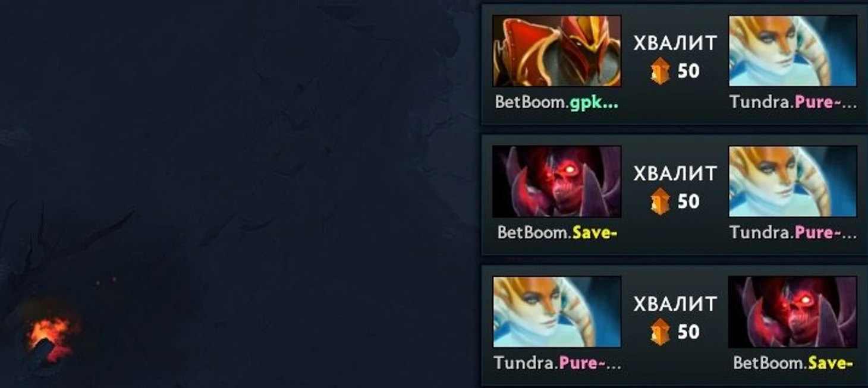The image size is (868, 388).
Task: Click the orange shard icon in top notification
Action: pyautogui.click(x=661, y=72)
